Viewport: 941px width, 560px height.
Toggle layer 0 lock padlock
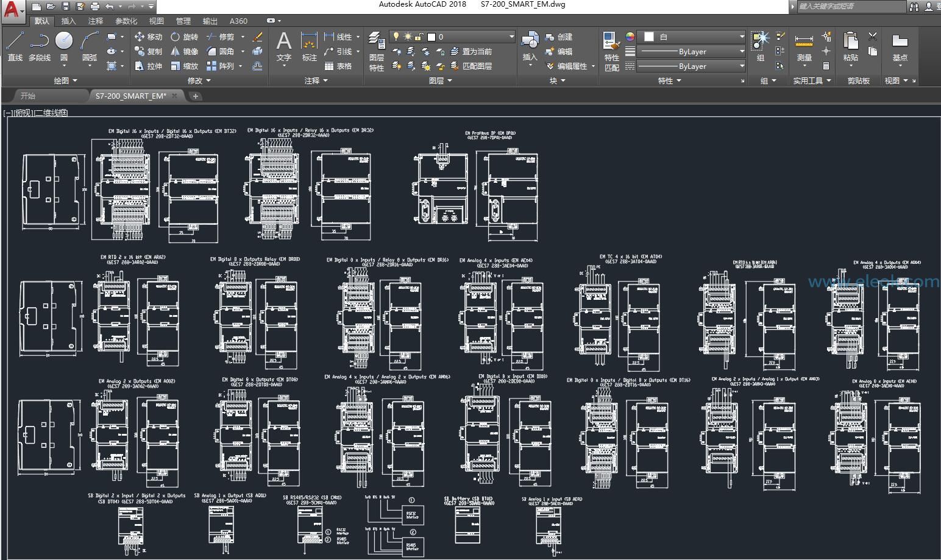coord(419,37)
